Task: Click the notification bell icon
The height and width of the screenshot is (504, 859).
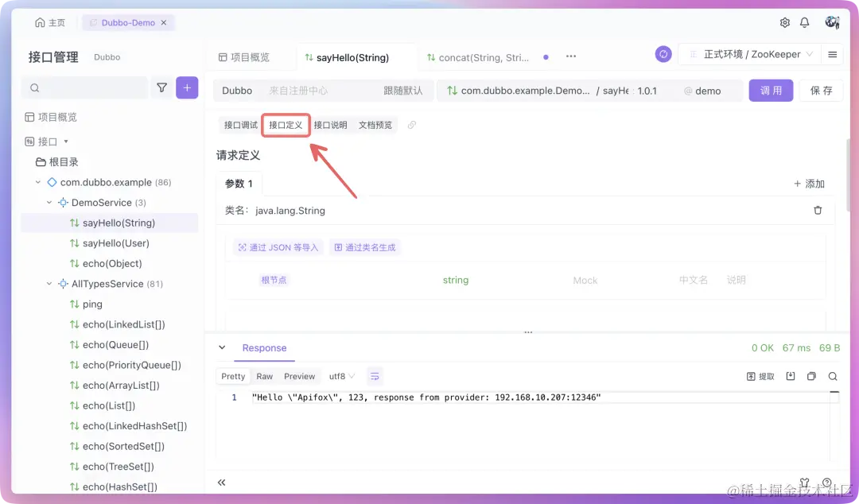Action: (804, 22)
